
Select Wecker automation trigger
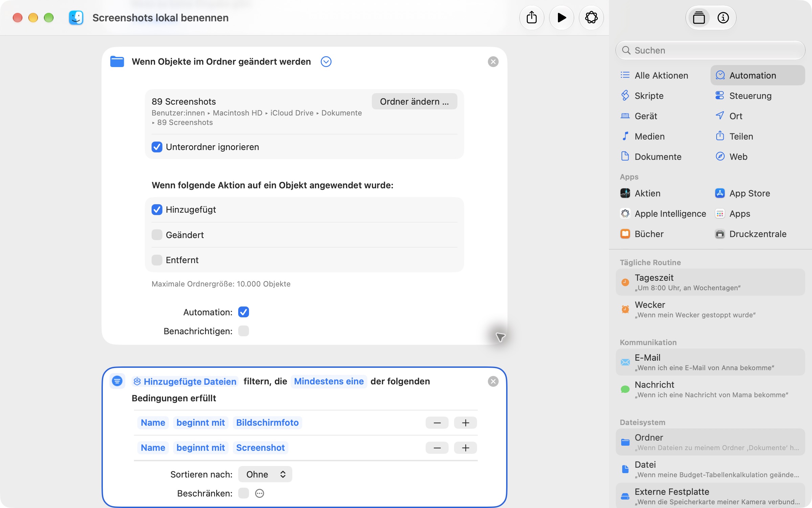(x=710, y=309)
